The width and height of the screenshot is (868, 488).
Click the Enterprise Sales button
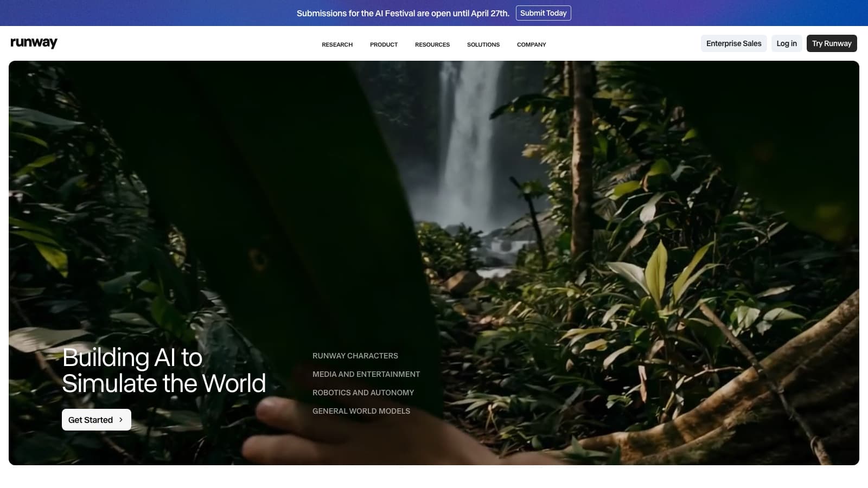(x=733, y=43)
